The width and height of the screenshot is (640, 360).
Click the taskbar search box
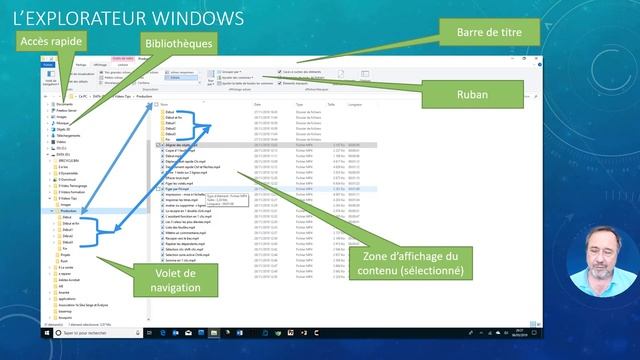[98, 333]
